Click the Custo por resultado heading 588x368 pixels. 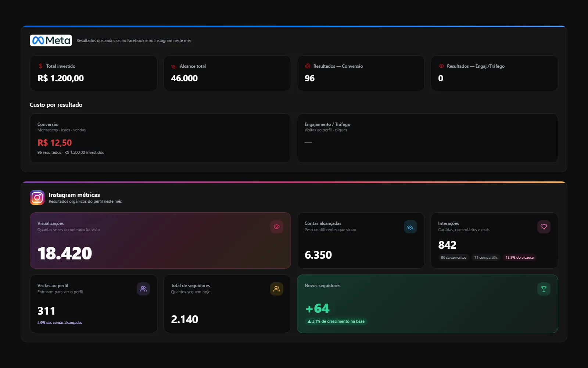pos(56,105)
